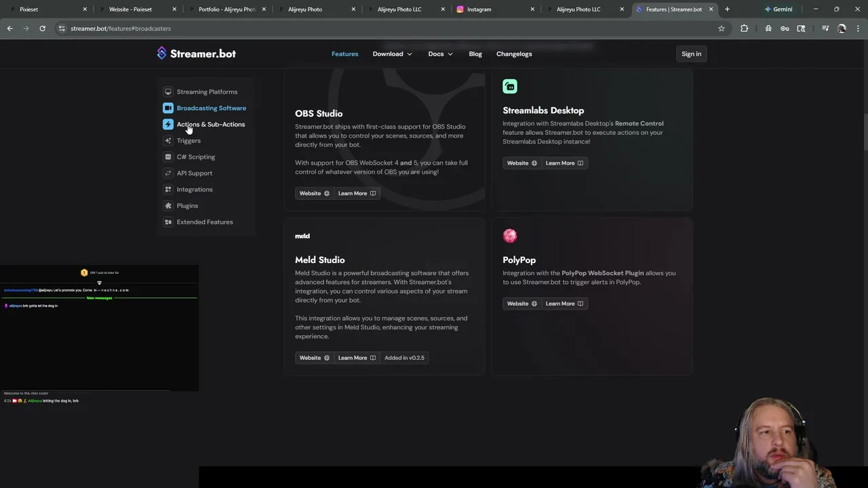Open PolyPop Website button
Screen dimensions: 868x488
click(521, 304)
